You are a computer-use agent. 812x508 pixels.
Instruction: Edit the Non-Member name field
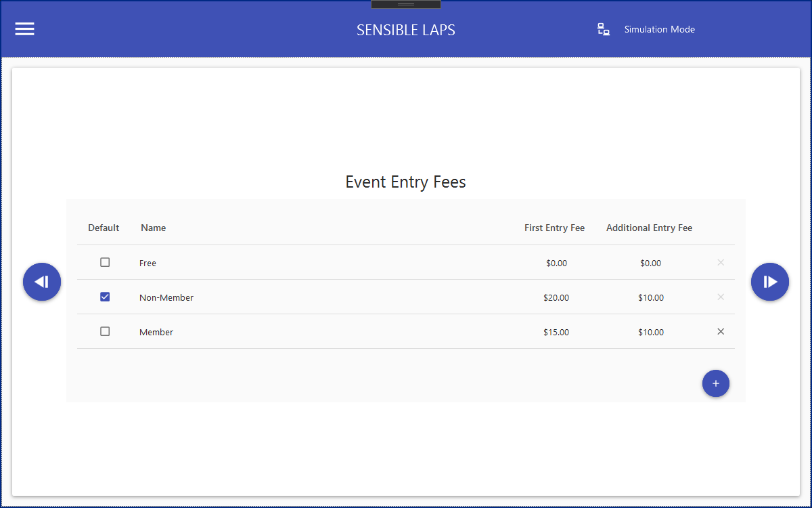pos(166,297)
